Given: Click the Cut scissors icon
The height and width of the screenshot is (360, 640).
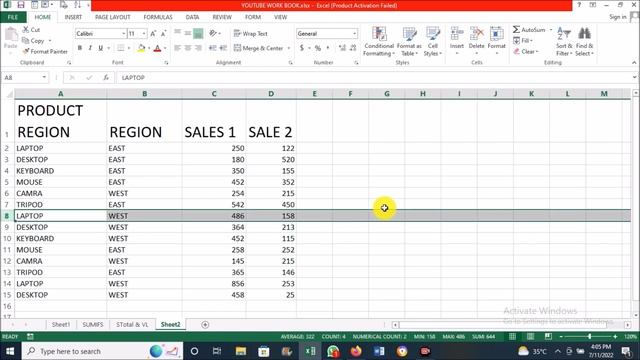Looking at the screenshot, I should [x=26, y=30].
